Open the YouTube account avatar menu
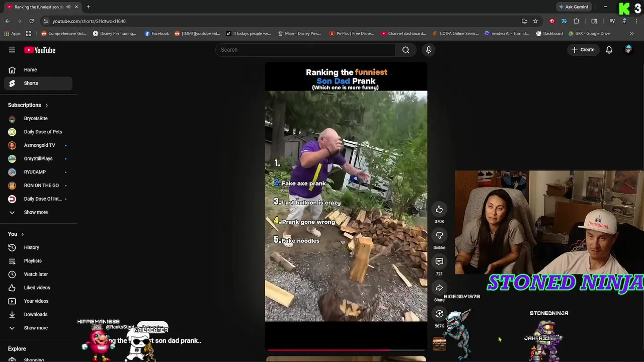The image size is (644, 362). (x=628, y=50)
